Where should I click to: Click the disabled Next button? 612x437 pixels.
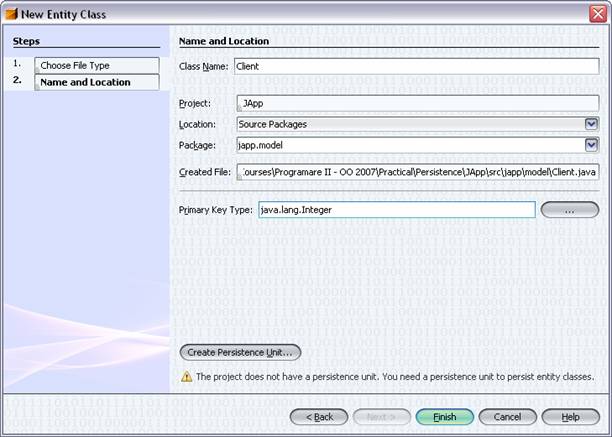click(382, 417)
